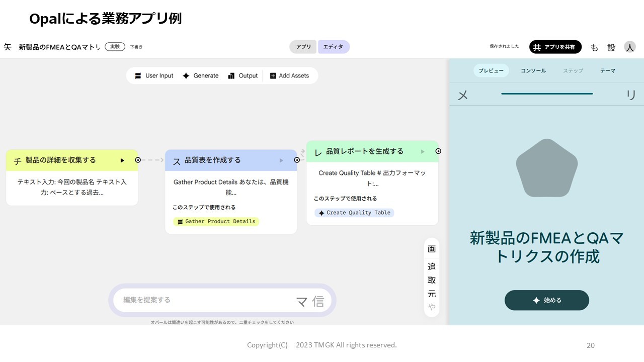Screen dimensions: 644x362
Task: Run the 品質レポートを生成する step play arrow
Action: [x=423, y=151]
